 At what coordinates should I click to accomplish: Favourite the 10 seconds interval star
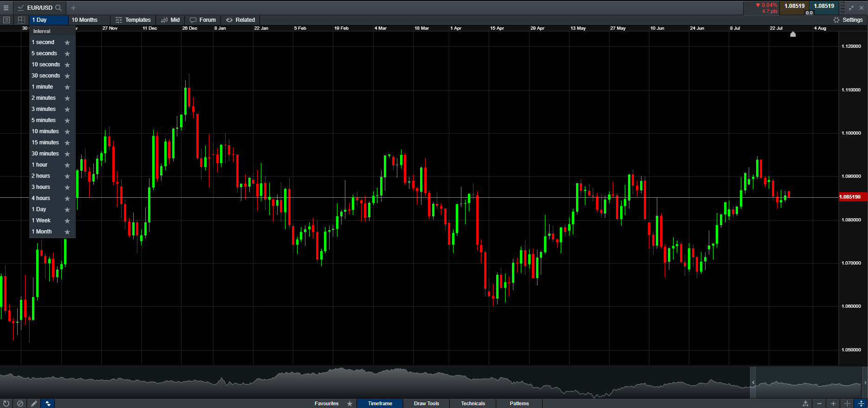pyautogui.click(x=67, y=65)
